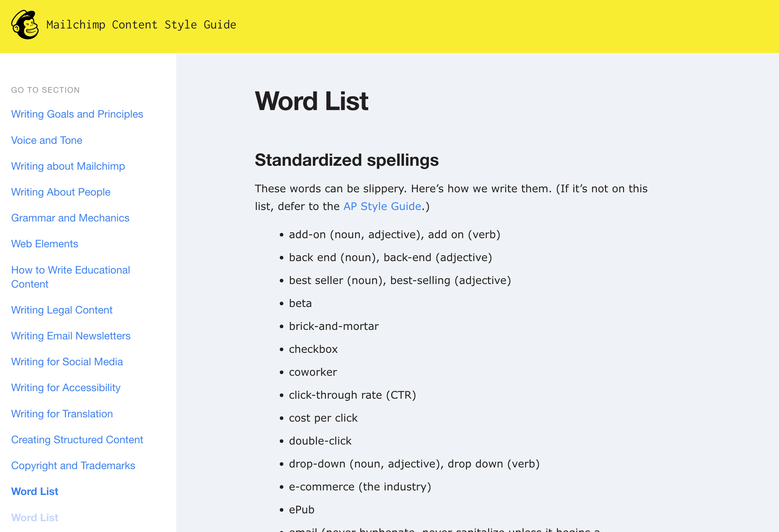Image resolution: width=779 pixels, height=532 pixels.
Task: Click the 'double-click' list item
Action: pos(320,441)
